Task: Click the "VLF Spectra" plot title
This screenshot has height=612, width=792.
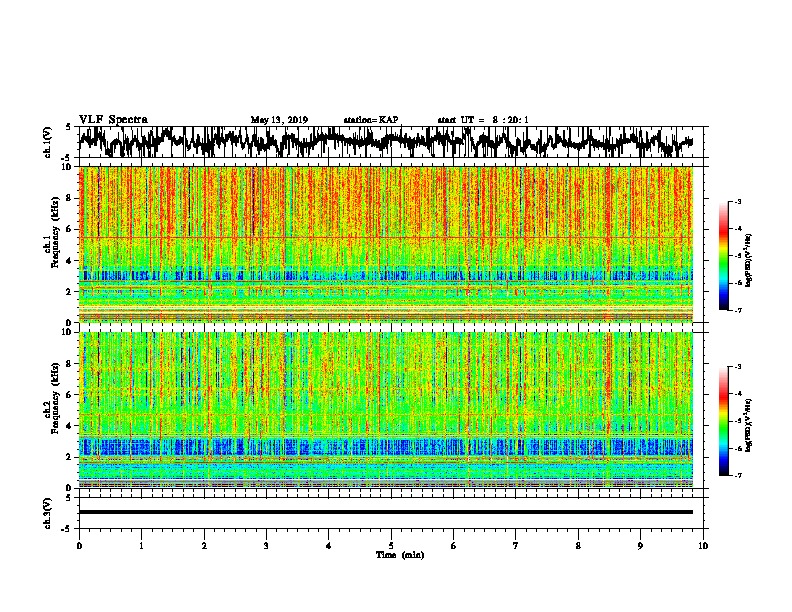Action: (x=113, y=120)
